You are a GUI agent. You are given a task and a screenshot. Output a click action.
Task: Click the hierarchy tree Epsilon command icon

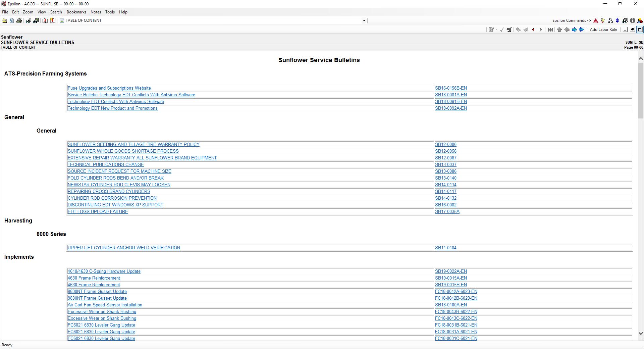(x=610, y=21)
